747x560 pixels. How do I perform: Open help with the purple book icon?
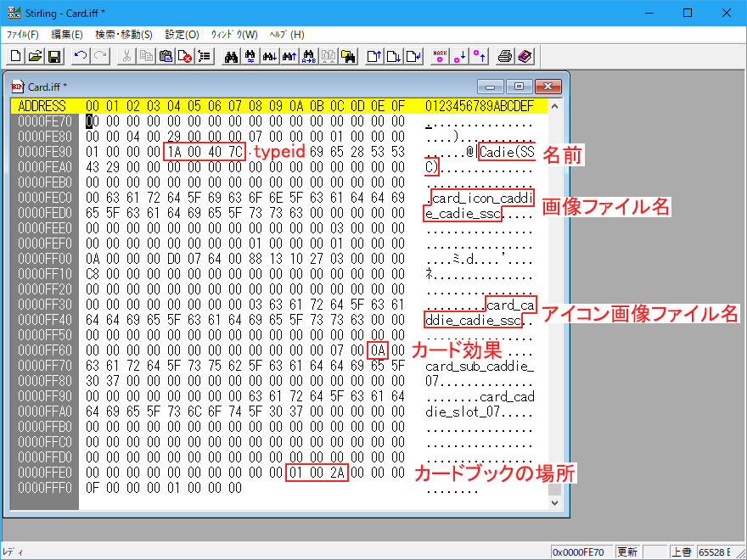pyautogui.click(x=525, y=56)
